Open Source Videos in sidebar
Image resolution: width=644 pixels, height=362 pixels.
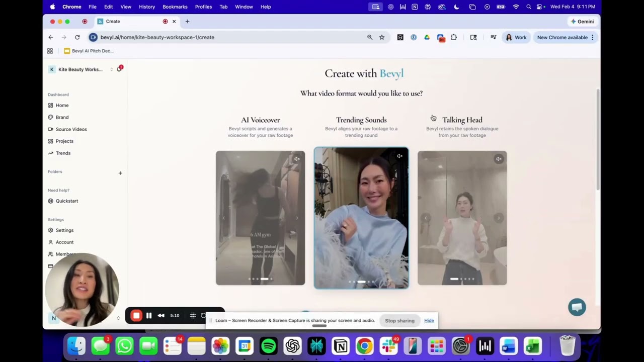click(67, 129)
